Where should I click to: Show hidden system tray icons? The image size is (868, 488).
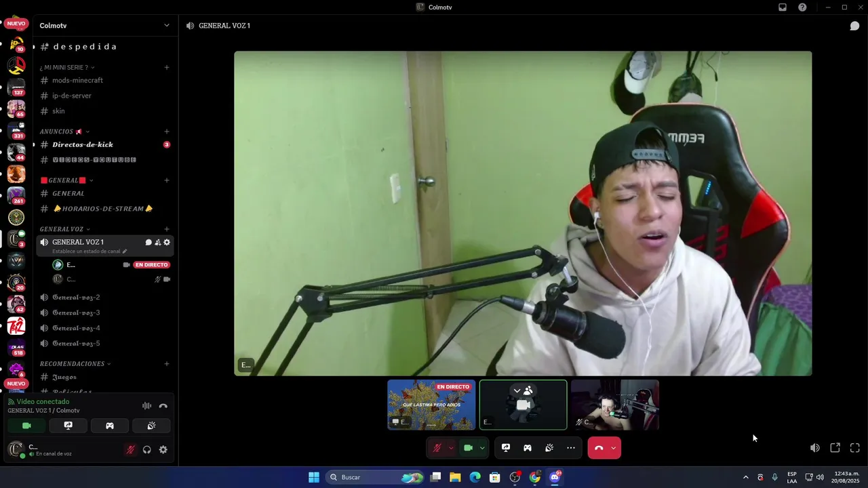[745, 477]
